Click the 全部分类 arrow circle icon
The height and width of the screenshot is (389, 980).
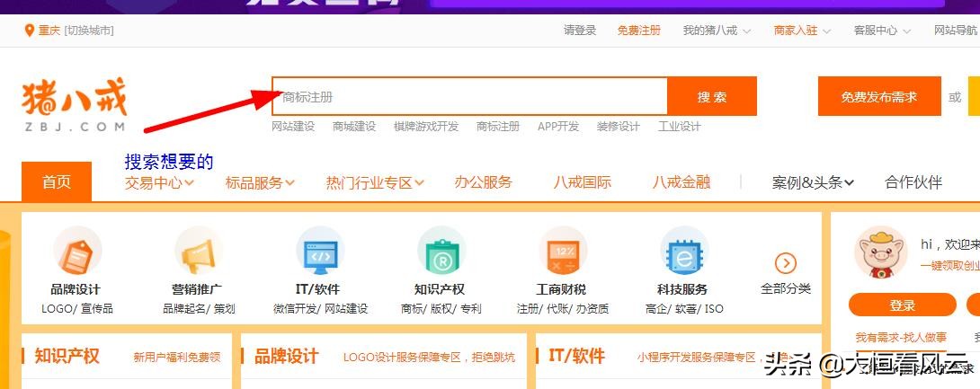(x=786, y=263)
